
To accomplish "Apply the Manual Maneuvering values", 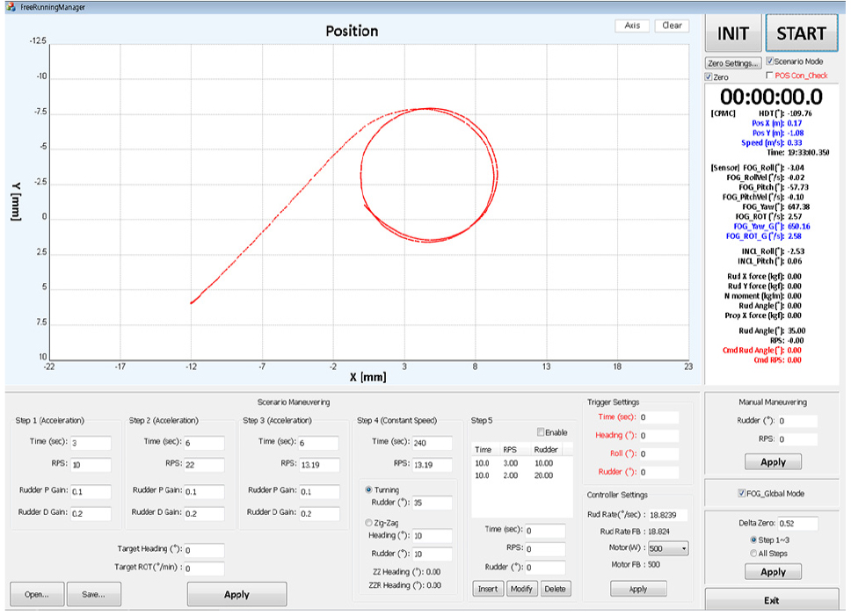I will [773, 462].
